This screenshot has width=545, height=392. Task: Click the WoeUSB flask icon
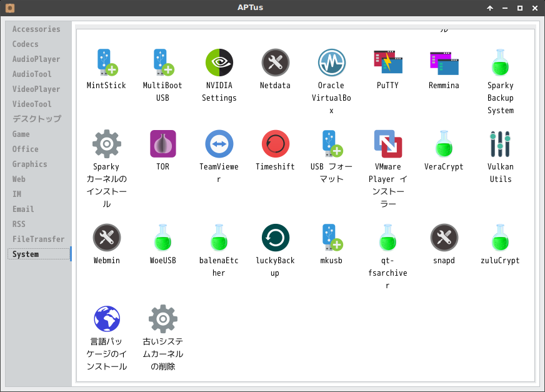[163, 238]
